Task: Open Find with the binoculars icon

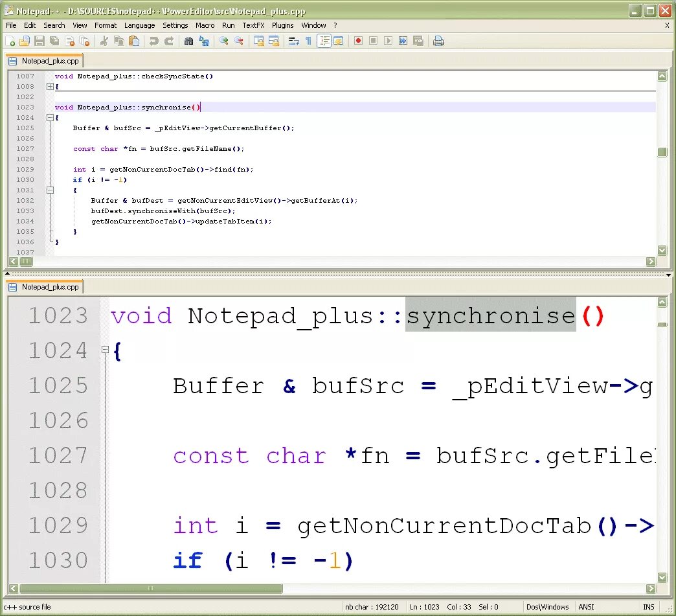Action: (x=188, y=41)
